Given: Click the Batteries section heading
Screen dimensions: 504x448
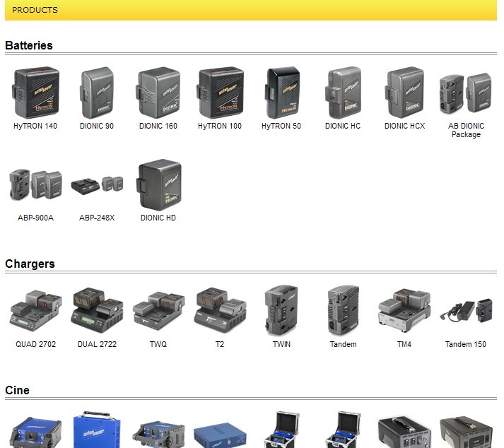Looking at the screenshot, I should point(29,45).
